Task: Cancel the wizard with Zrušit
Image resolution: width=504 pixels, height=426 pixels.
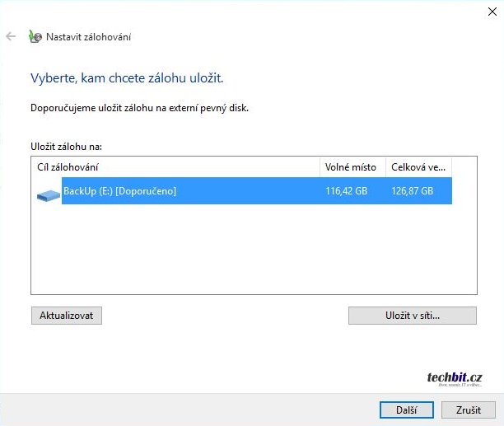Action: (462, 410)
